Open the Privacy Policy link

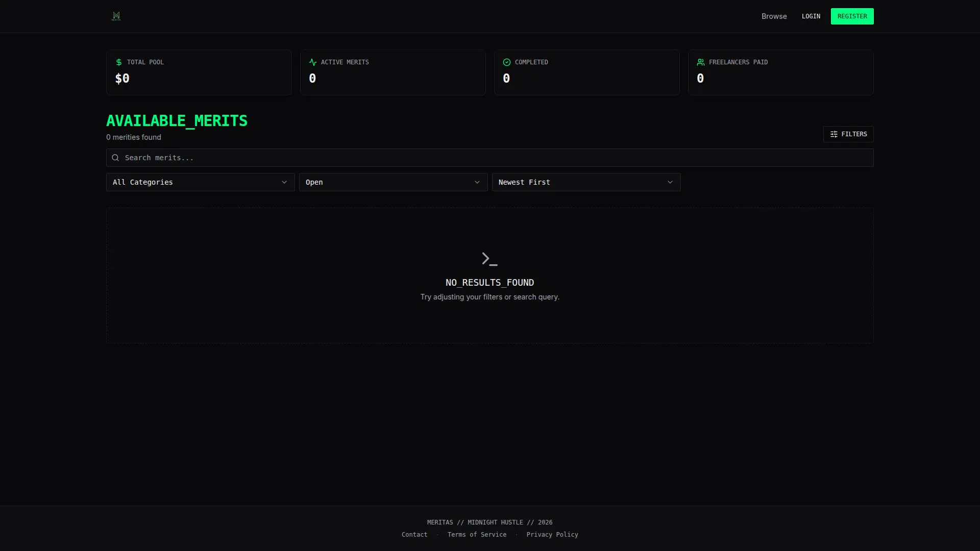click(x=552, y=535)
